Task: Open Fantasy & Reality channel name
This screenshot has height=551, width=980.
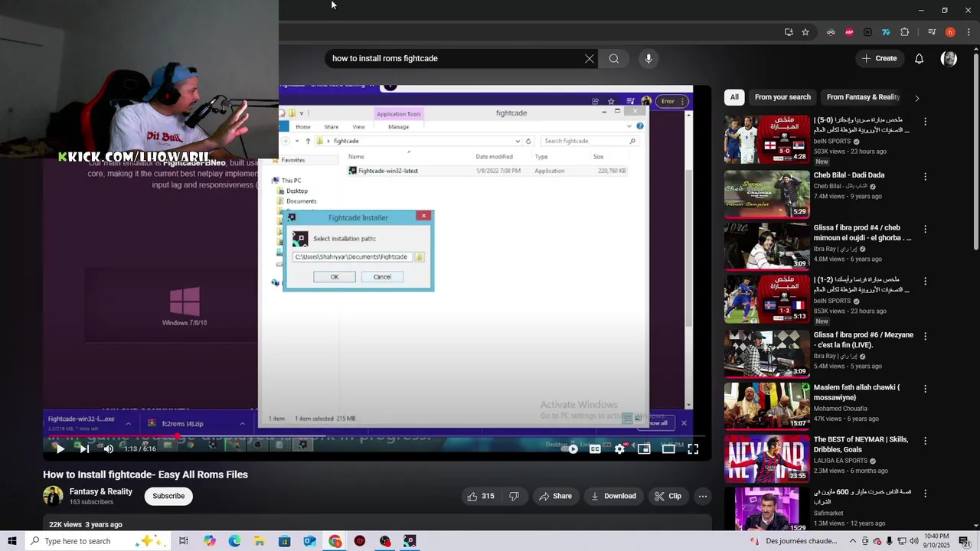Action: pyautogui.click(x=101, y=491)
